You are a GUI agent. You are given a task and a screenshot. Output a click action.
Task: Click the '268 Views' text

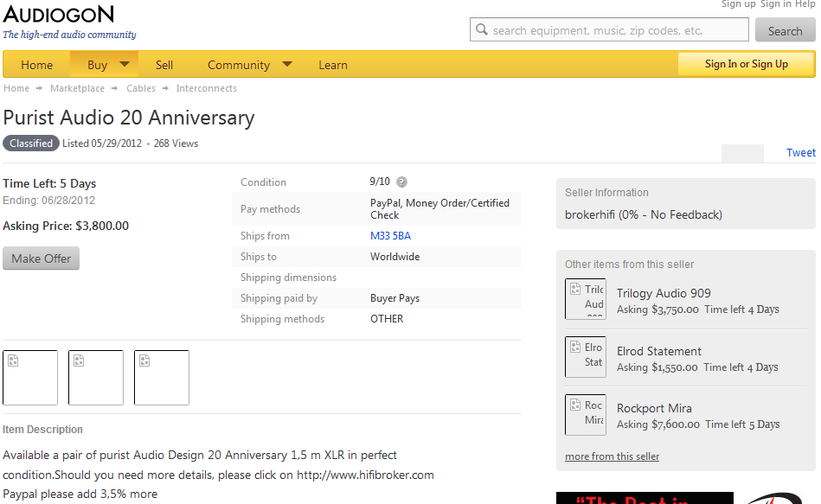(176, 144)
